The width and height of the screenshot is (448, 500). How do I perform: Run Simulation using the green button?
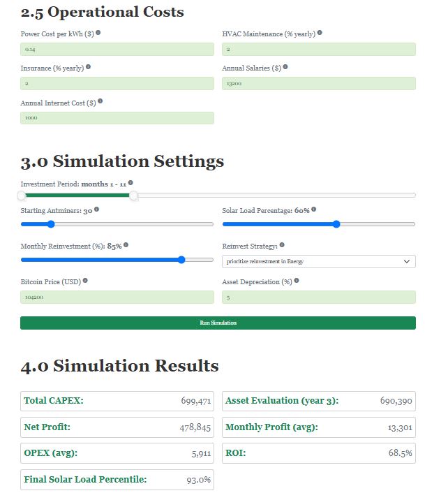coord(218,323)
